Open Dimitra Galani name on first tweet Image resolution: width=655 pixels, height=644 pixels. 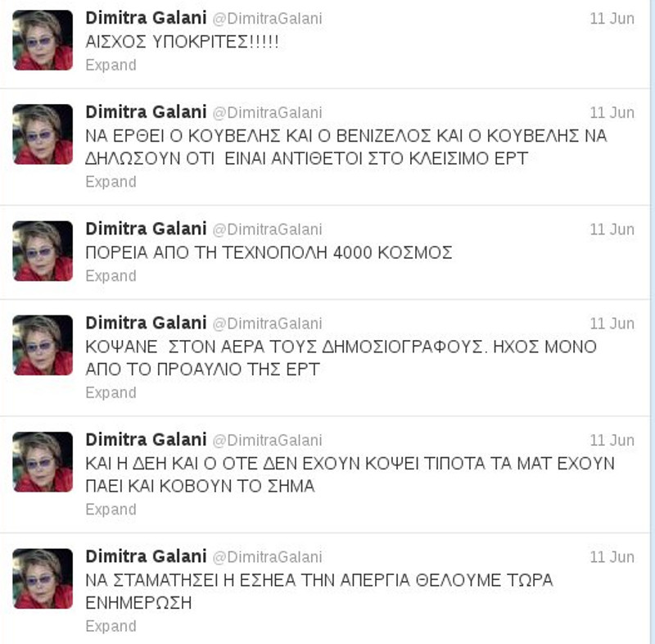click(146, 18)
